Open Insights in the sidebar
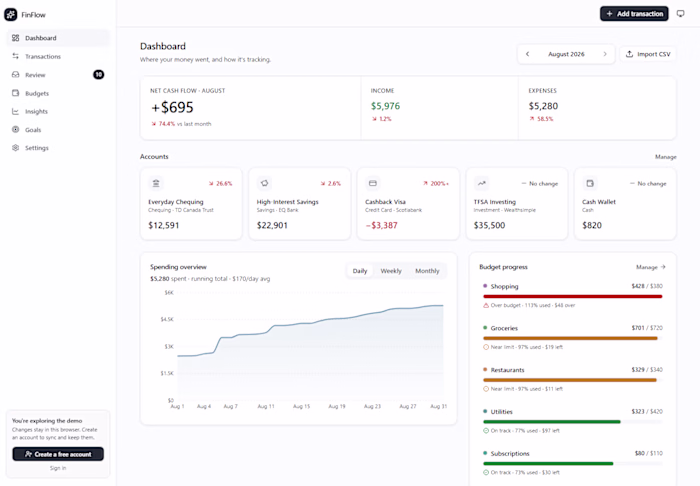The image size is (700, 486). (58, 111)
